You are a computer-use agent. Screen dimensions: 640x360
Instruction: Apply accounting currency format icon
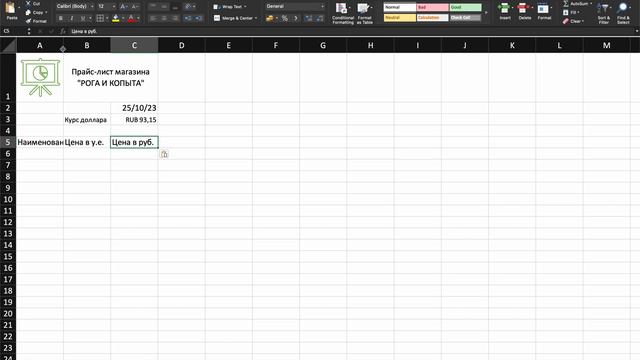coord(269,18)
